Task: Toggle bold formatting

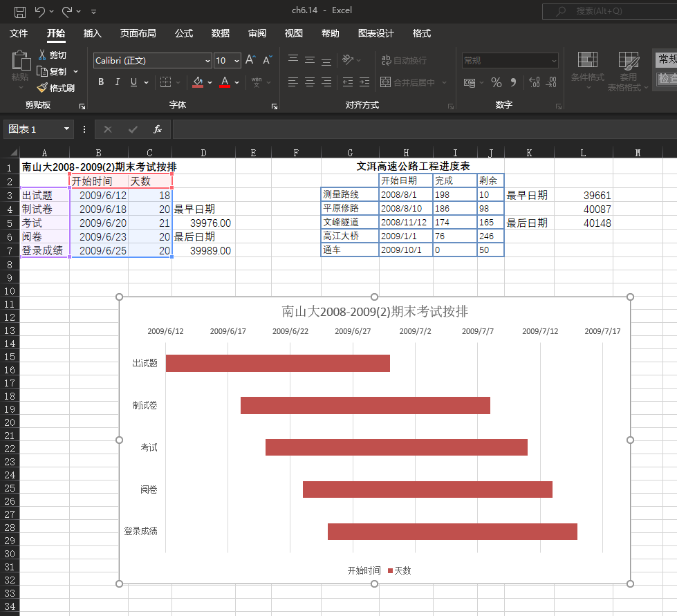Action: 101,82
